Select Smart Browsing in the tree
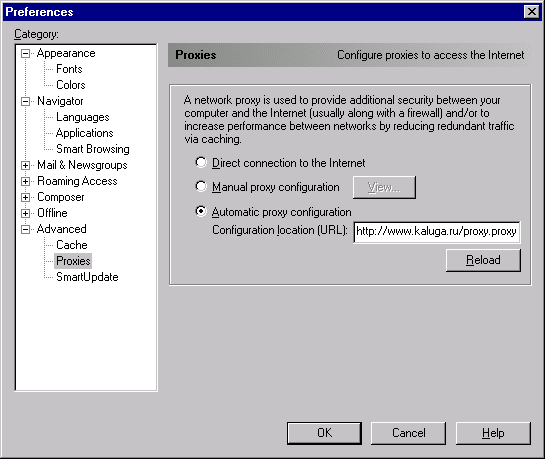Image resolution: width=545 pixels, height=459 pixels. [x=93, y=149]
